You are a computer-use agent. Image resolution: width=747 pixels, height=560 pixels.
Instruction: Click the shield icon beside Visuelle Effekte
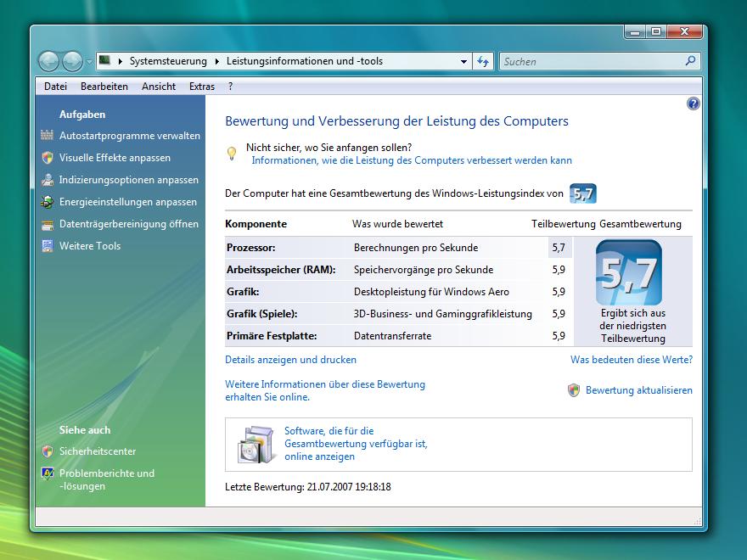[48, 158]
